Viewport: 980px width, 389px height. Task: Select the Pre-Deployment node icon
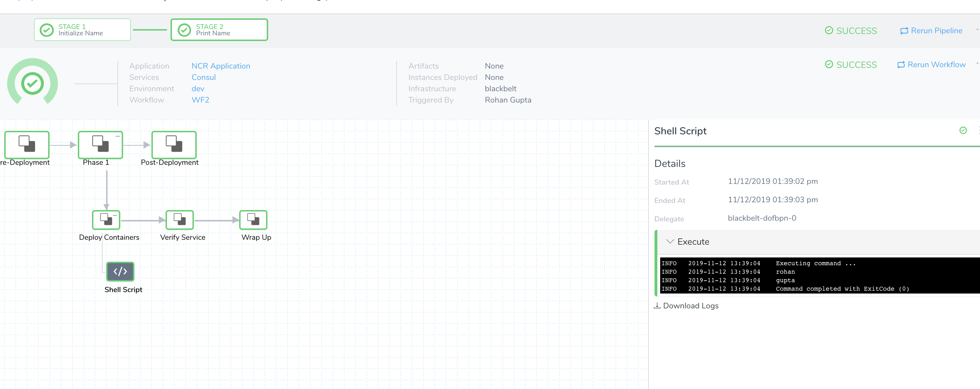(27, 145)
